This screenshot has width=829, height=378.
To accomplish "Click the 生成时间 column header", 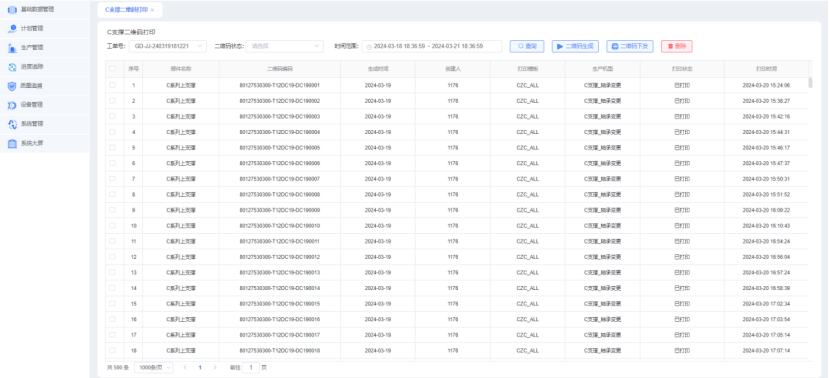I will (378, 69).
